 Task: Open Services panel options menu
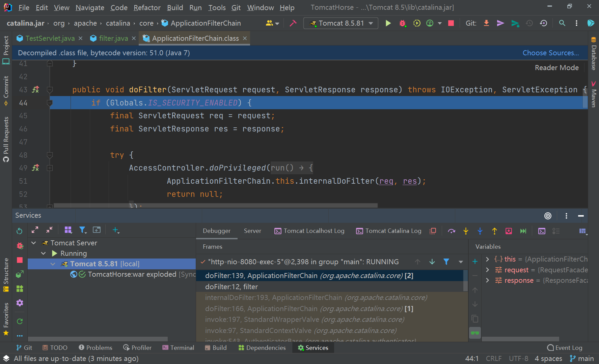coord(566,216)
